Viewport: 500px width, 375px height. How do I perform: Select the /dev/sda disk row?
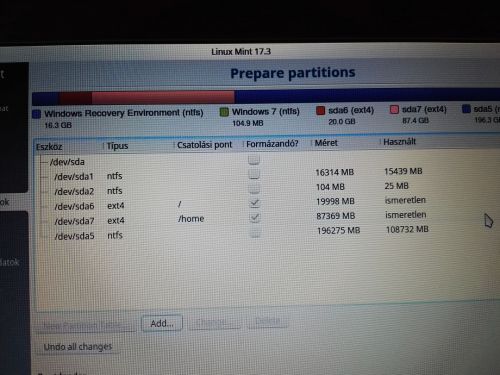point(267,161)
